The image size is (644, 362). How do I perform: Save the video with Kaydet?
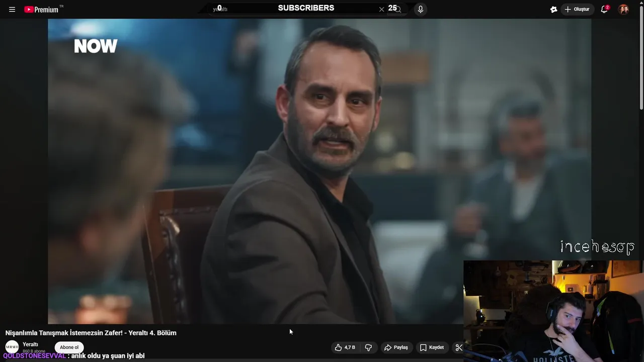[x=432, y=347]
